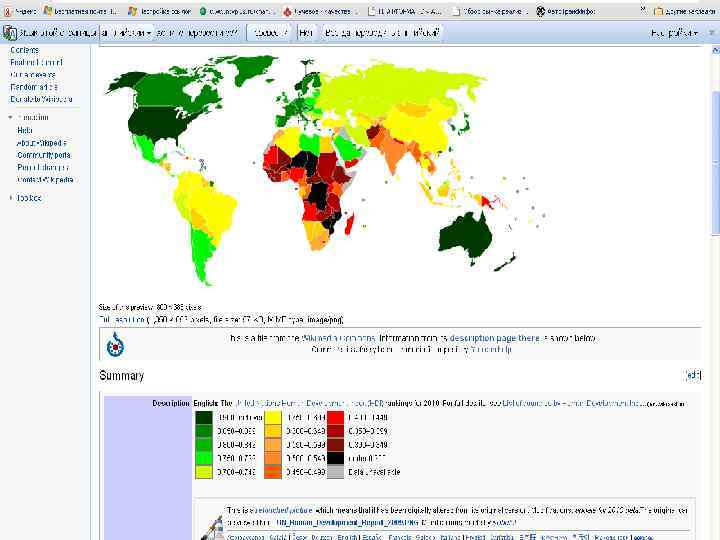
Task: Click the dark green 'and over' legend swatch
Action: [x=204, y=417]
